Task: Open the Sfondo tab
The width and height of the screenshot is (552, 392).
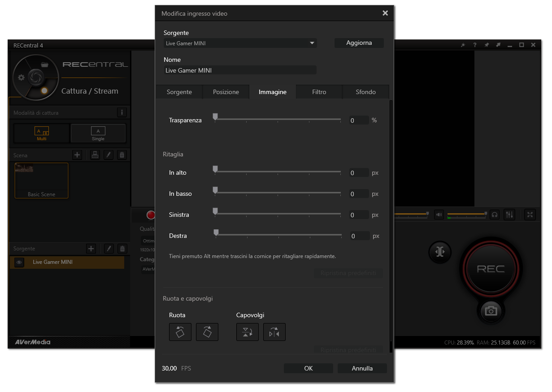Action: coord(366,92)
